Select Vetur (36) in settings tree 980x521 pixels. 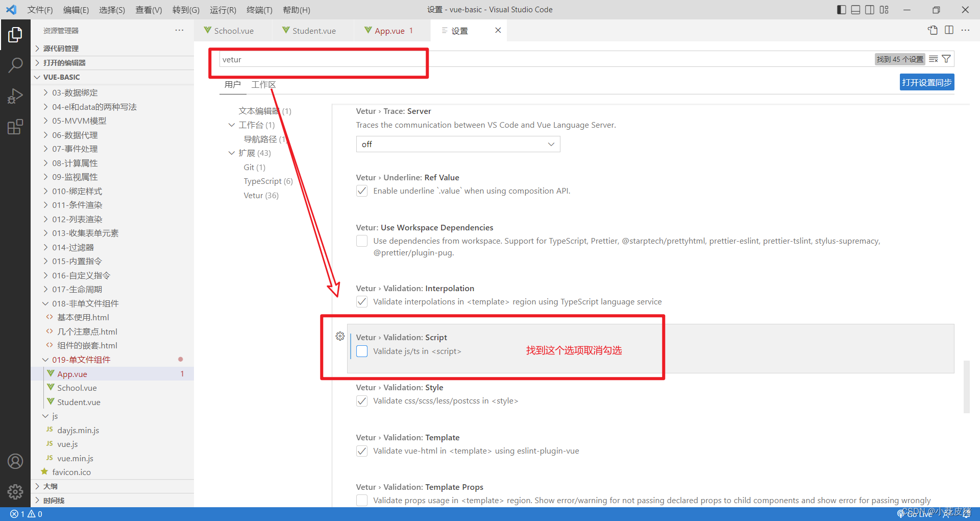click(261, 195)
